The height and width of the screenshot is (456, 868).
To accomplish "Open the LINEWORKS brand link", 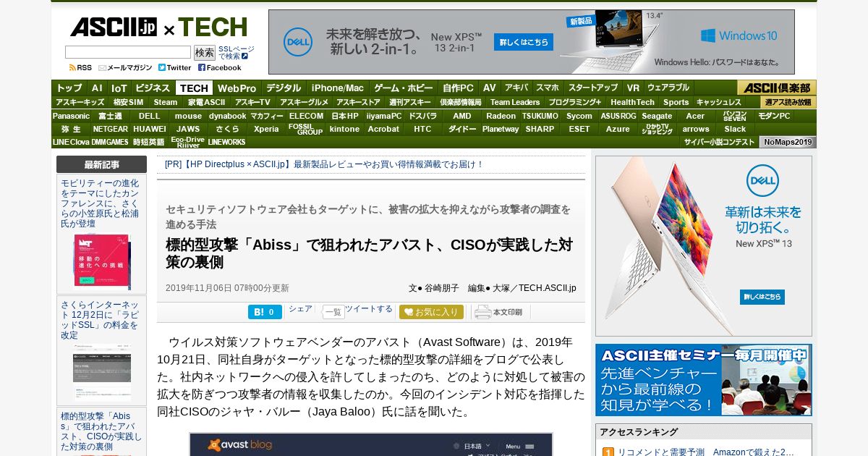I will 226,142.
